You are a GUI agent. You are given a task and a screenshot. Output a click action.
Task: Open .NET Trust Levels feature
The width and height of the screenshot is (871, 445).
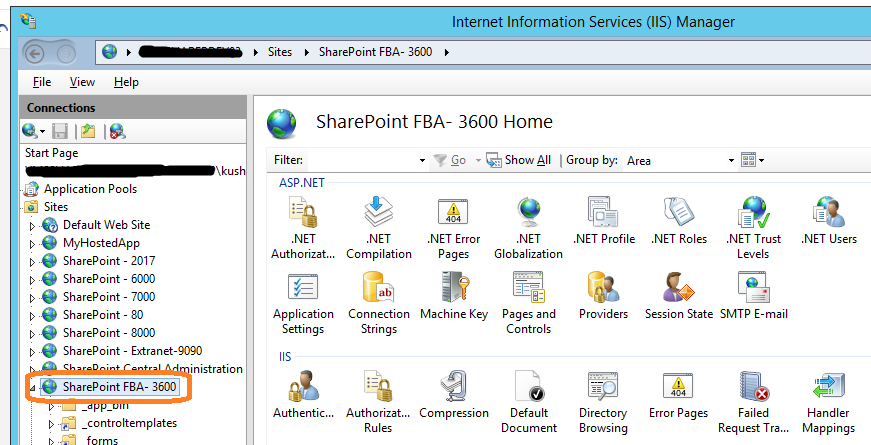point(753,228)
